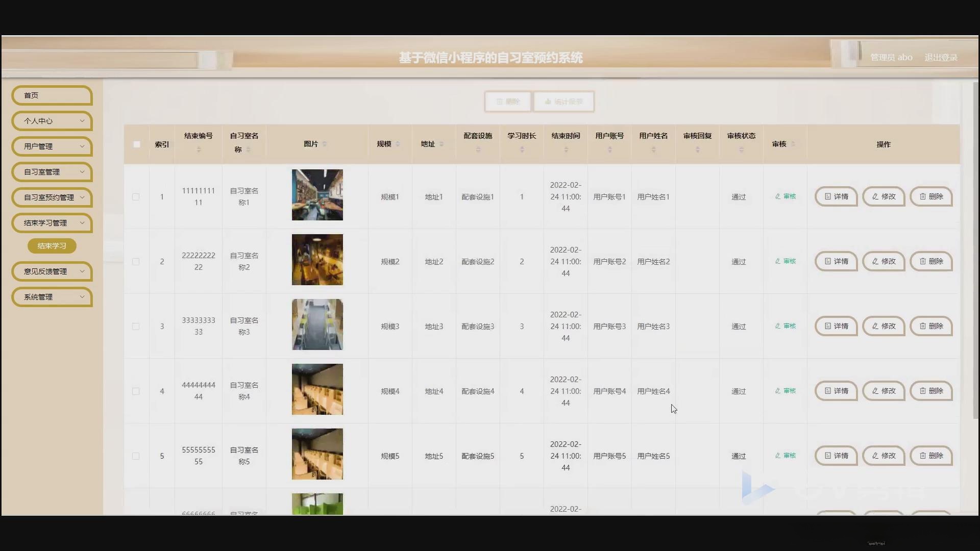Check the select-all checkbox in table header
Viewport: 980px width, 551px height.
pos(136,144)
